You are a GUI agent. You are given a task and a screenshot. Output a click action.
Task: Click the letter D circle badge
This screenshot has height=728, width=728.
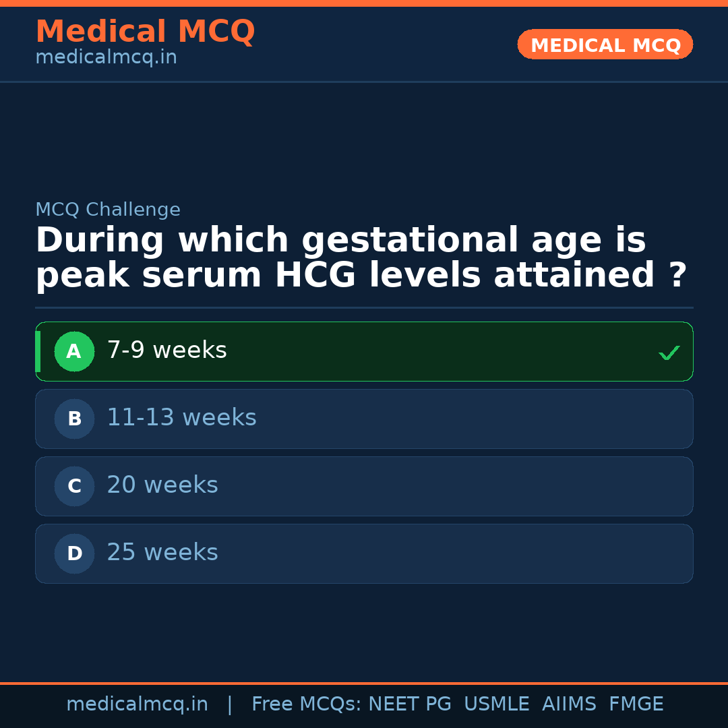(74, 553)
